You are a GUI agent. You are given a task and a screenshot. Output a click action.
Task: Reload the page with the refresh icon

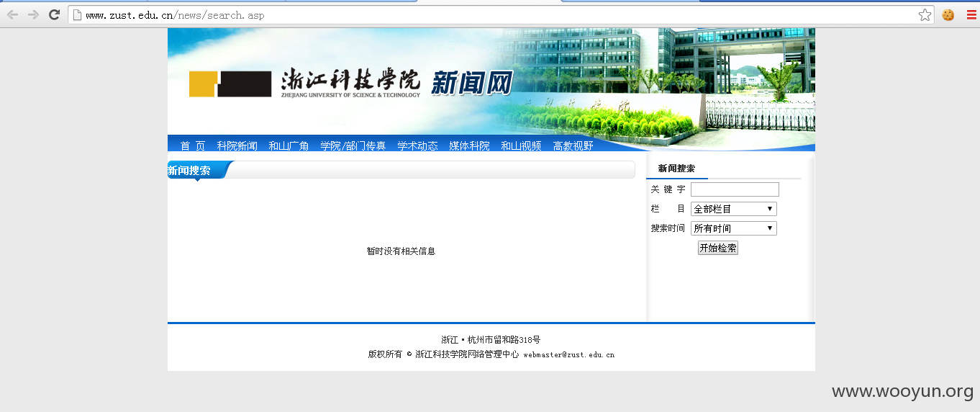point(54,14)
